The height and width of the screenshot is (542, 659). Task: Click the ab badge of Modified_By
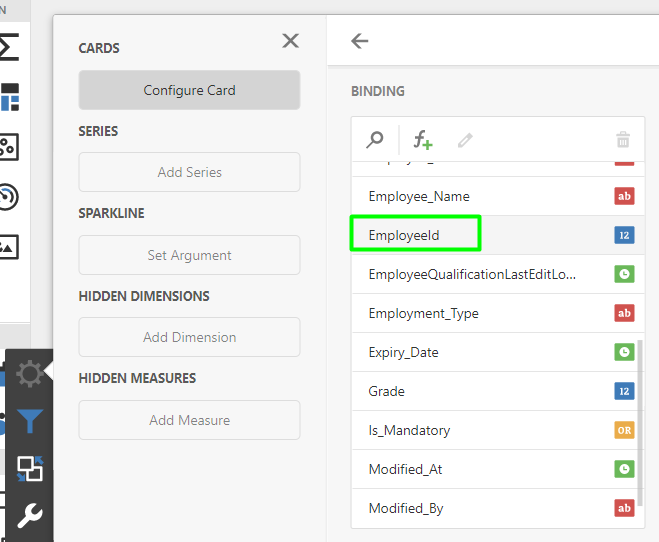coord(624,508)
